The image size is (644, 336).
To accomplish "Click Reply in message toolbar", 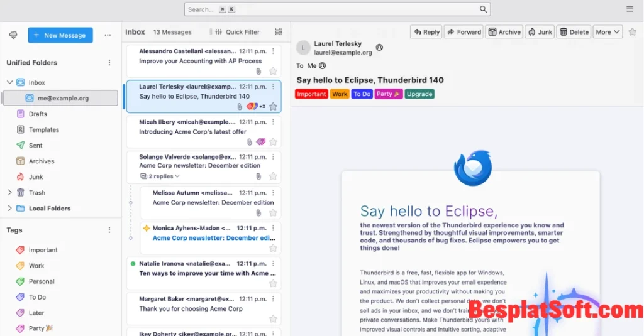I will pyautogui.click(x=426, y=32).
